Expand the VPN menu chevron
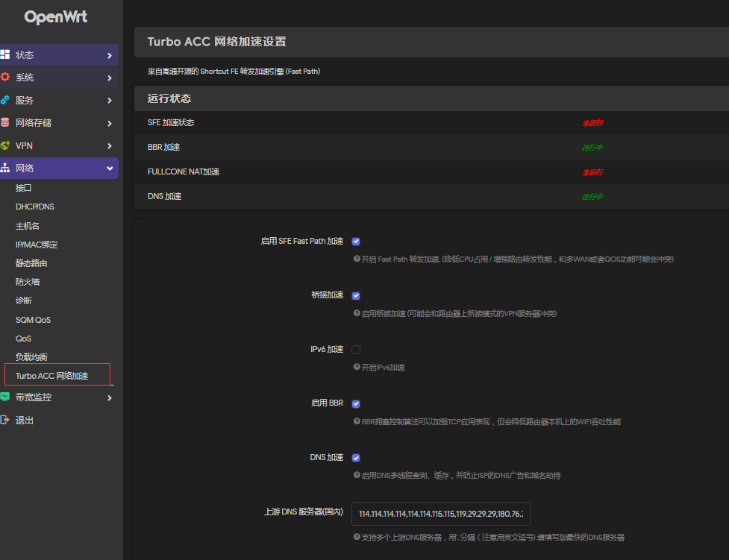Screen dimensions: 729x560 coord(110,146)
